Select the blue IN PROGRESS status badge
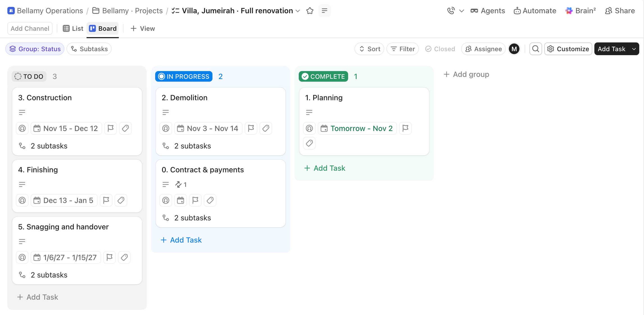The width and height of the screenshot is (644, 315). click(x=184, y=76)
